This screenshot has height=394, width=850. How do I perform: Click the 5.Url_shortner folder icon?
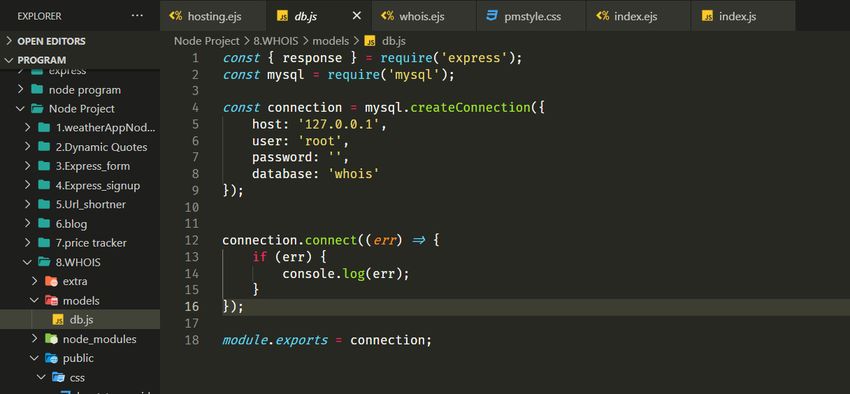click(44, 204)
